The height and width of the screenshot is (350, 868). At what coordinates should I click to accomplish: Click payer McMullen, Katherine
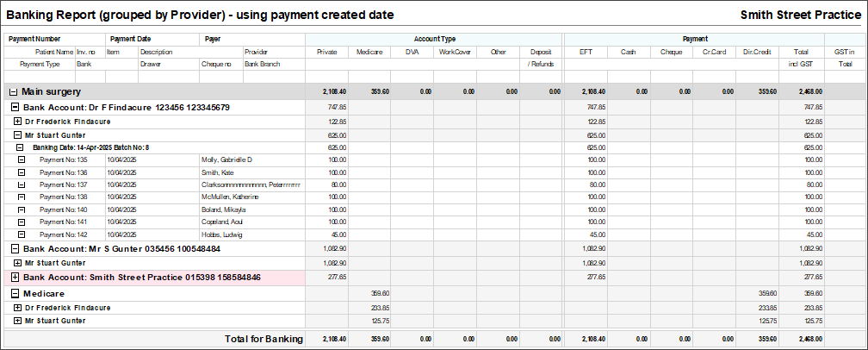[x=230, y=197]
